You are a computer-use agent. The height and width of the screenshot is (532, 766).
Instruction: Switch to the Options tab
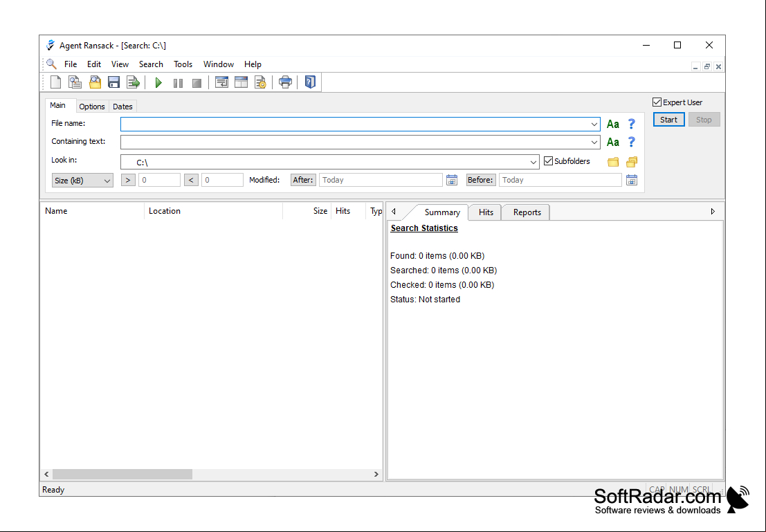[92, 107]
